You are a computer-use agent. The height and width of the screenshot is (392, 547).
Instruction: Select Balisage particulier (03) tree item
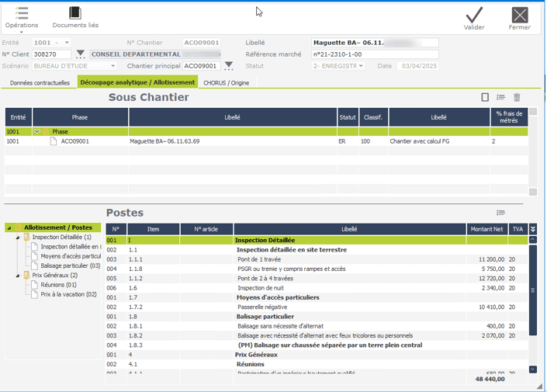tap(70, 265)
